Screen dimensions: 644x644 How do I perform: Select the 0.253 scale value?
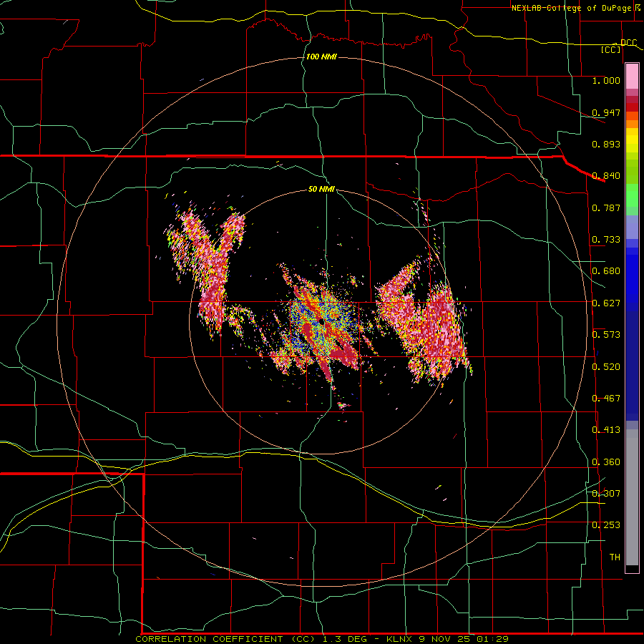[x=606, y=525]
